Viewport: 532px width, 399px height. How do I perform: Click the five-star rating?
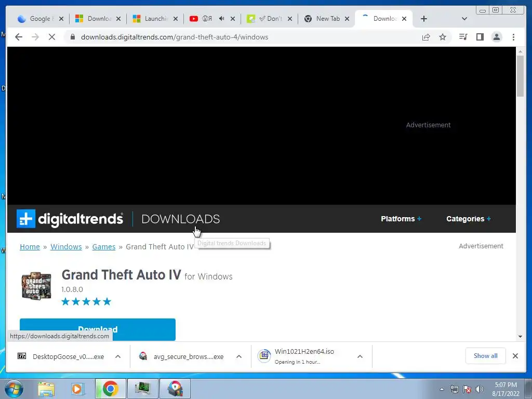pyautogui.click(x=86, y=302)
